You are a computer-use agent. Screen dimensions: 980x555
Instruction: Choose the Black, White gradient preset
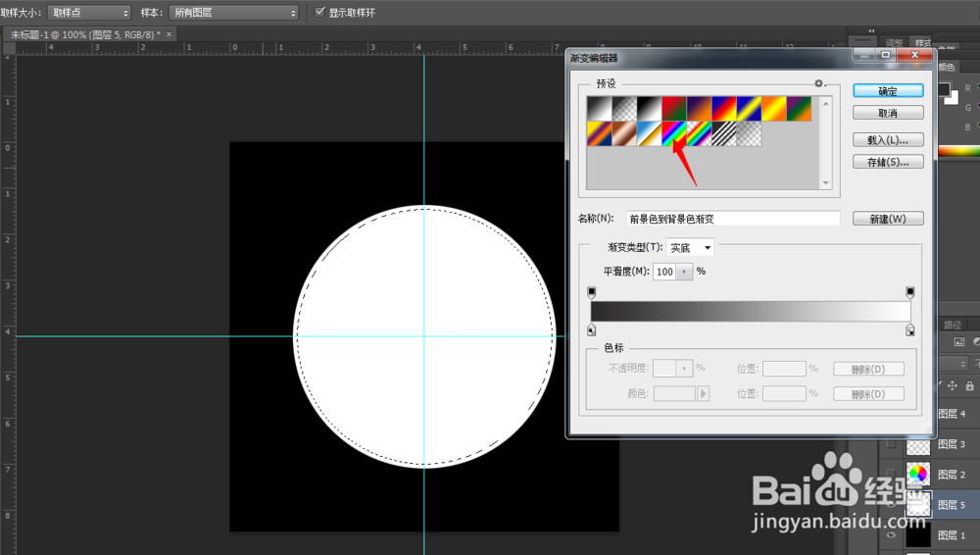tap(650, 109)
